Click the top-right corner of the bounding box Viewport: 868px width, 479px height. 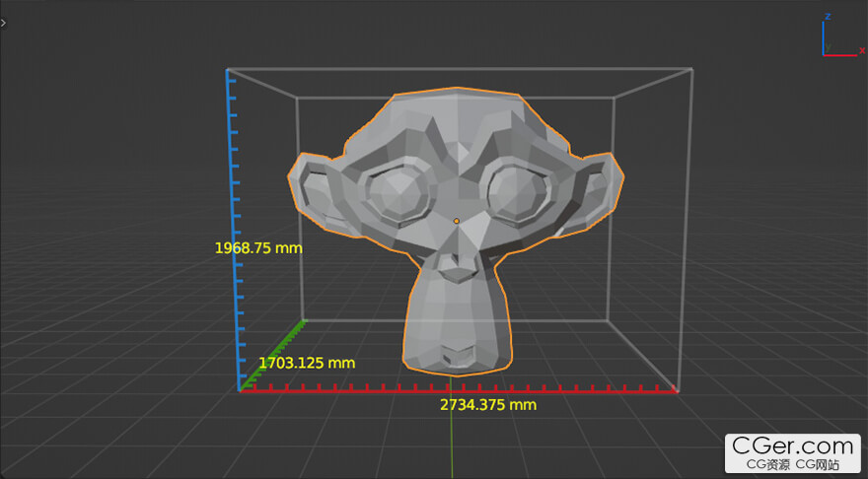(691, 69)
